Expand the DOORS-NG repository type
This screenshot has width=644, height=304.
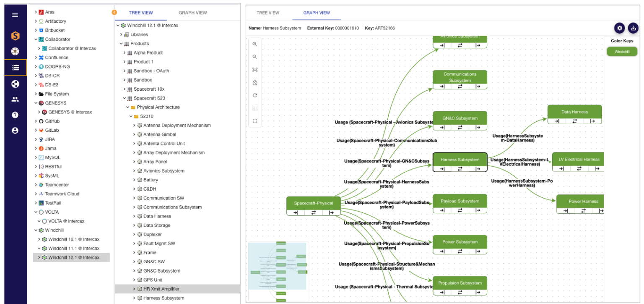(x=36, y=67)
